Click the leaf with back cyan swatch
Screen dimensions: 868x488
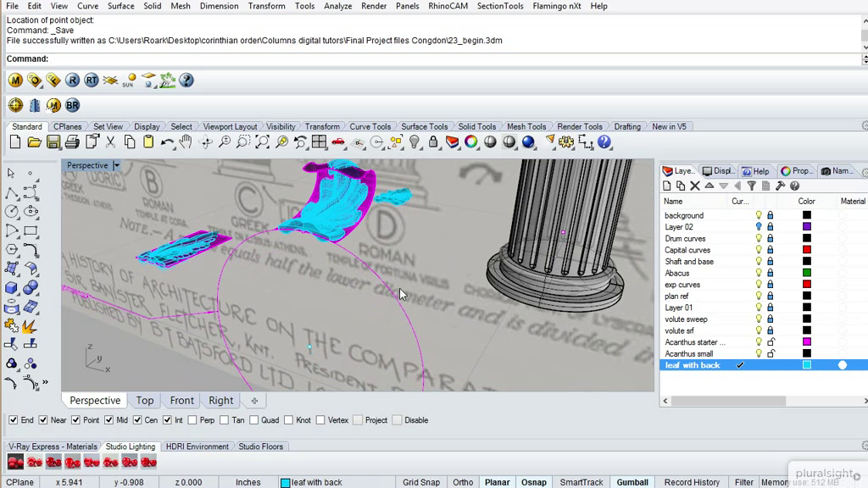[807, 365]
